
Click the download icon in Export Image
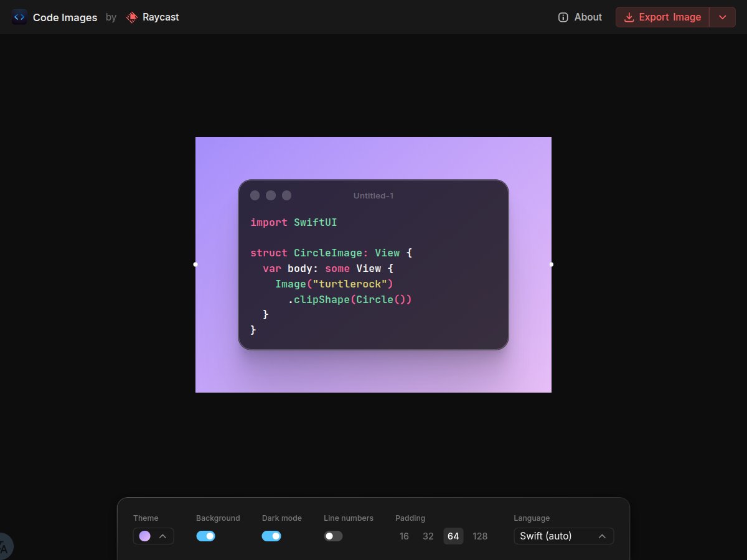tap(629, 17)
